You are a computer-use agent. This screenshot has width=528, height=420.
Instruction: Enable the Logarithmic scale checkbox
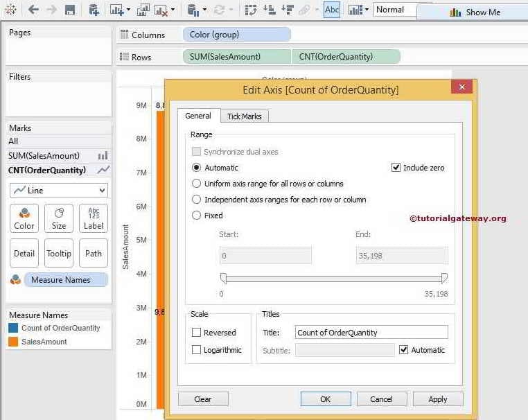click(x=196, y=349)
